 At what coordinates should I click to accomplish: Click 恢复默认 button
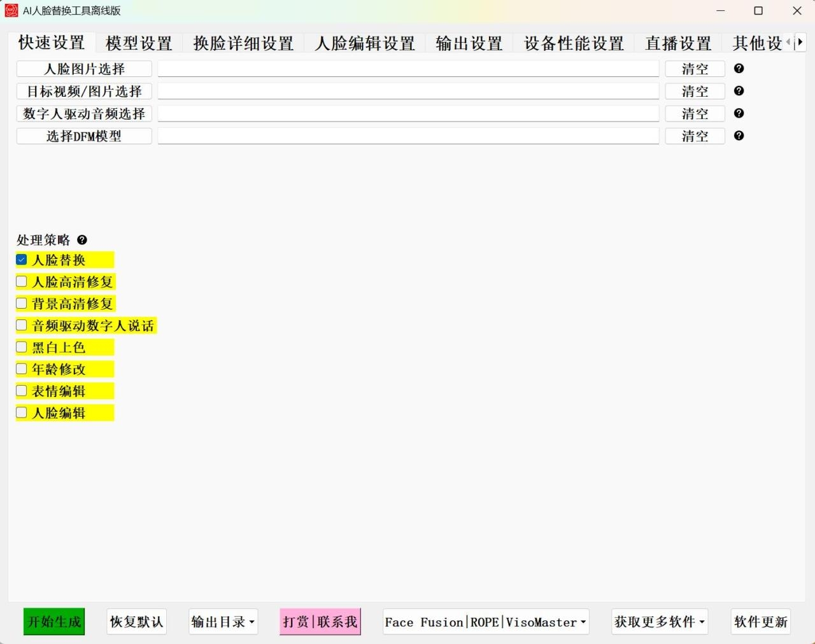[136, 622]
